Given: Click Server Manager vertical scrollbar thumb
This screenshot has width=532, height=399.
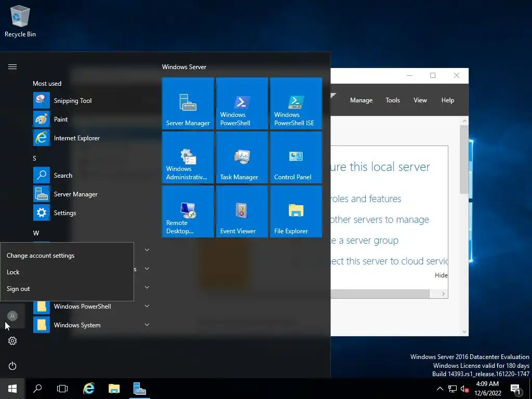Looking at the screenshot, I should pos(464,159).
